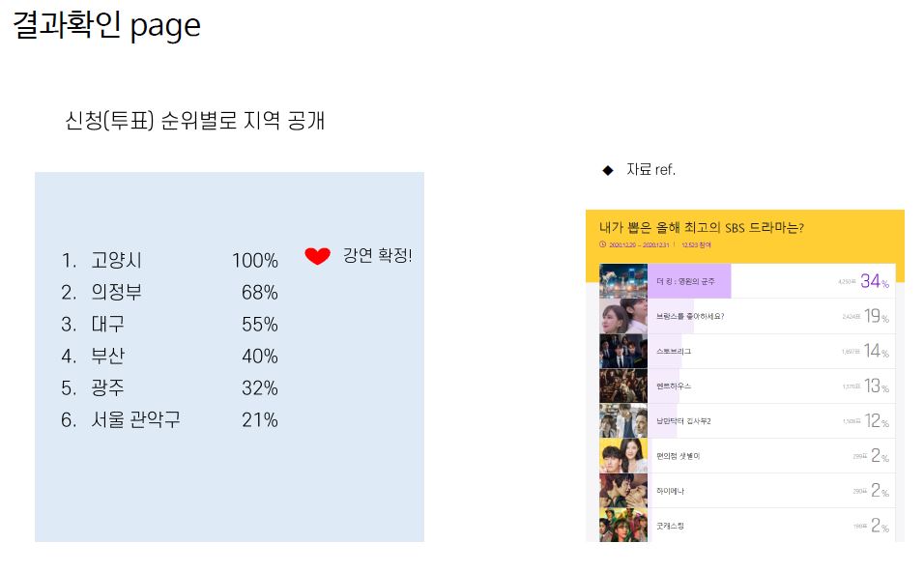Click the clock icon under poll title

tap(602, 243)
